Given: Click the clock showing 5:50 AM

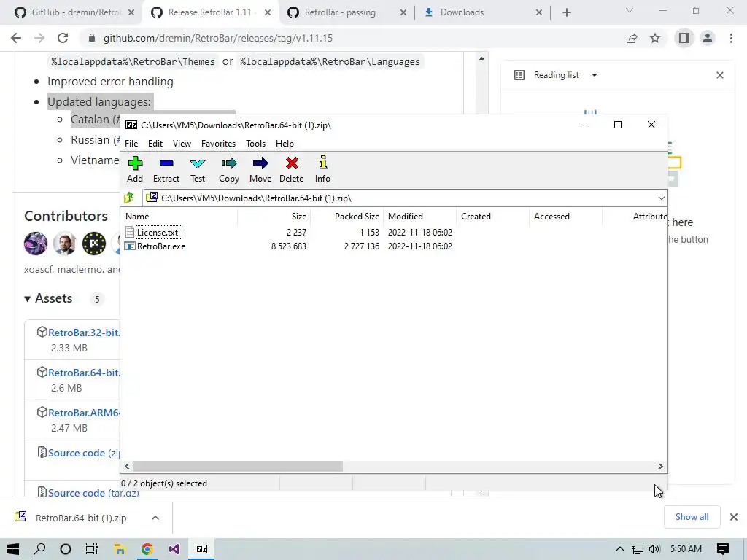Looking at the screenshot, I should pos(686,549).
